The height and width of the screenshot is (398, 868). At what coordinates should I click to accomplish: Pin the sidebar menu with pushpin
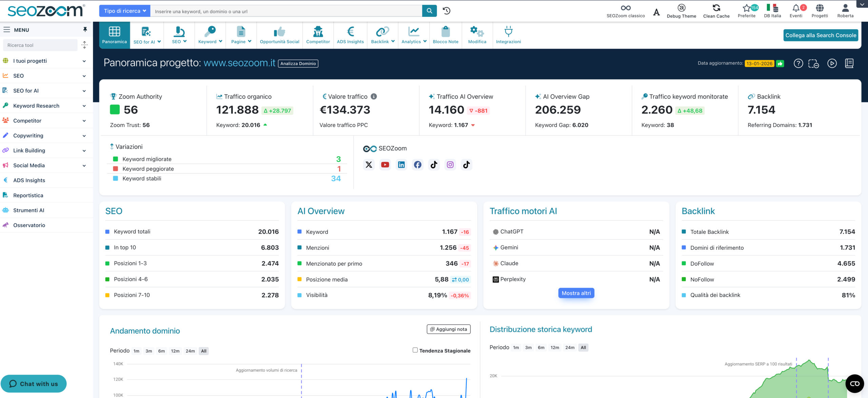85,30
